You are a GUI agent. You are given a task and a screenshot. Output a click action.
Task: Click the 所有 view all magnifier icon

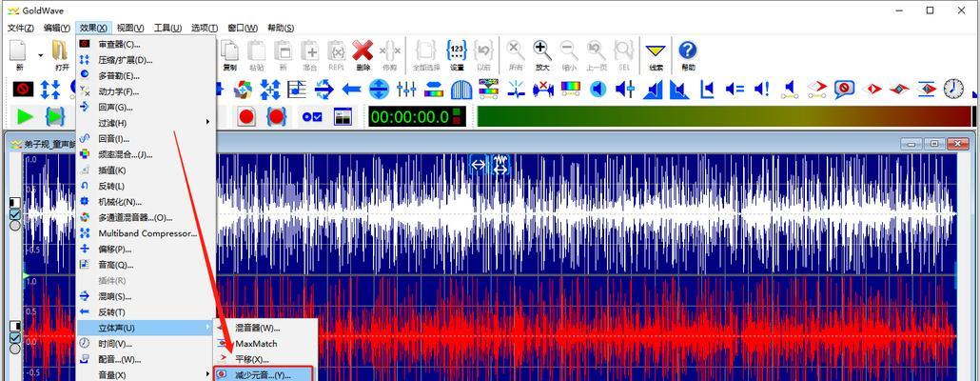pos(515,50)
